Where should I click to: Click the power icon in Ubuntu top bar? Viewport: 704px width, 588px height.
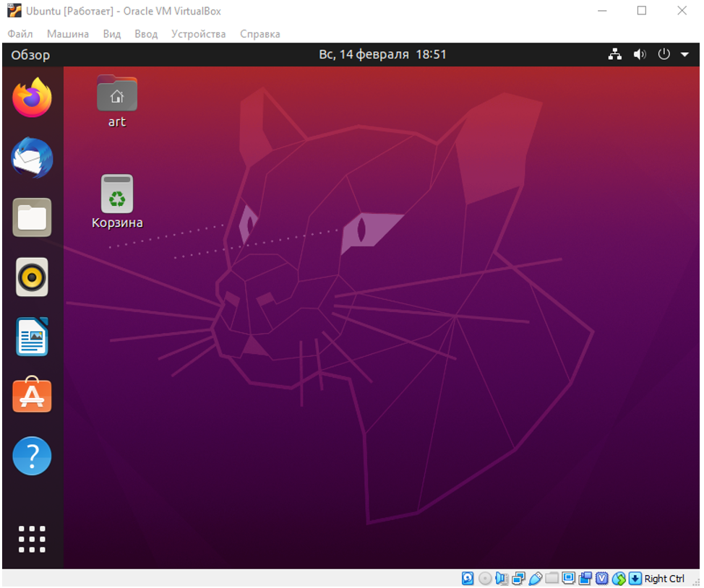point(664,54)
